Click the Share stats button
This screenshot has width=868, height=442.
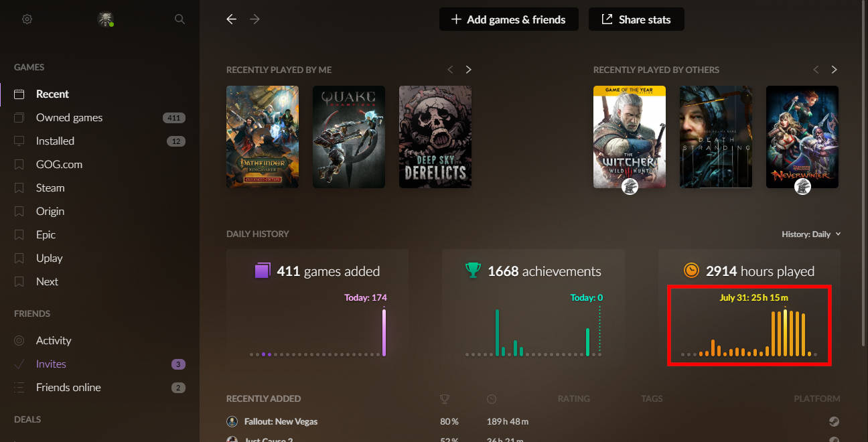click(637, 19)
